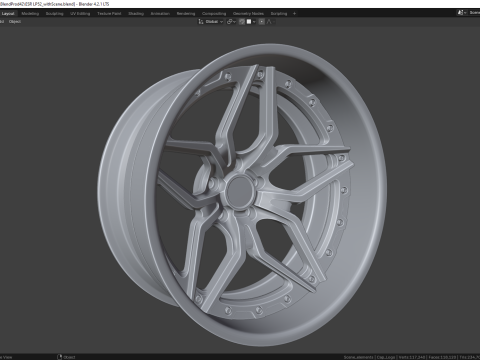This screenshot has width=480, height=360.
Task: Open the Compositing workspace tab
Action: (x=214, y=14)
